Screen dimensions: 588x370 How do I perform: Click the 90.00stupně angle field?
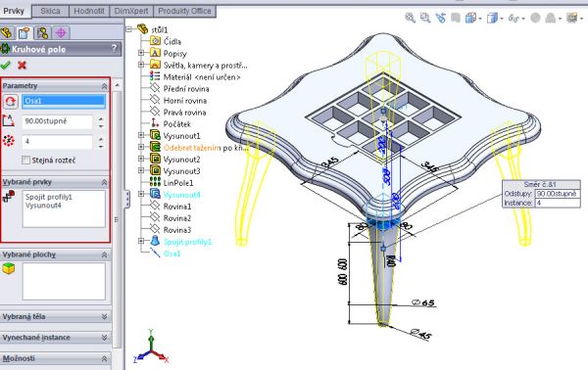[57, 121]
